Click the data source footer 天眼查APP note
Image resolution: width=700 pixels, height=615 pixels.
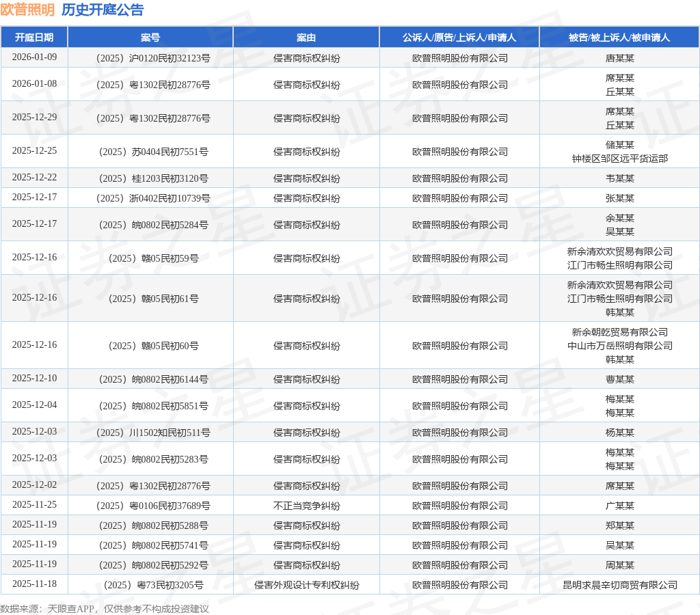click(105, 609)
